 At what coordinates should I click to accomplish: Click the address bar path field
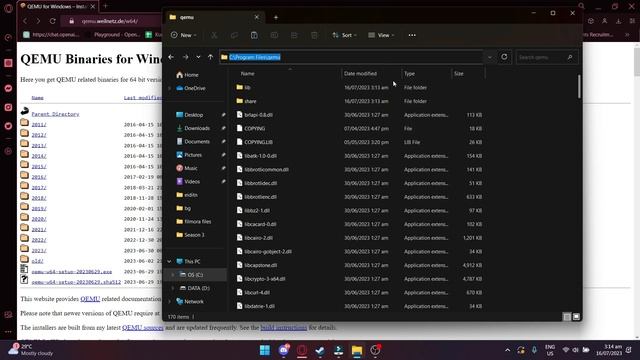coord(351,57)
